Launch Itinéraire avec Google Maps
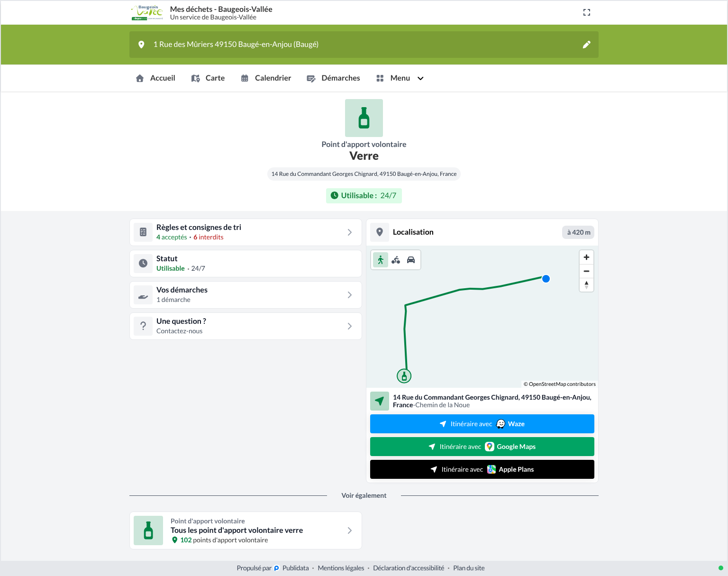The image size is (728, 576). pyautogui.click(x=482, y=447)
